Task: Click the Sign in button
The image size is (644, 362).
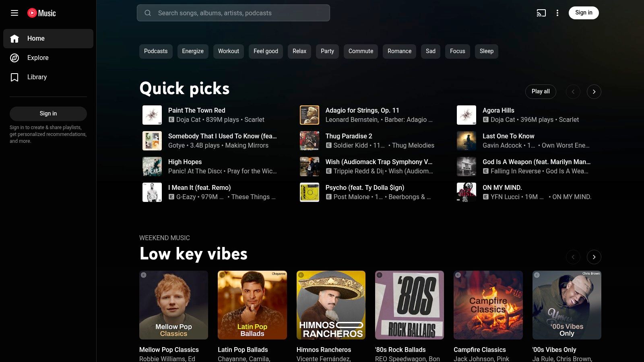Action: (x=584, y=12)
